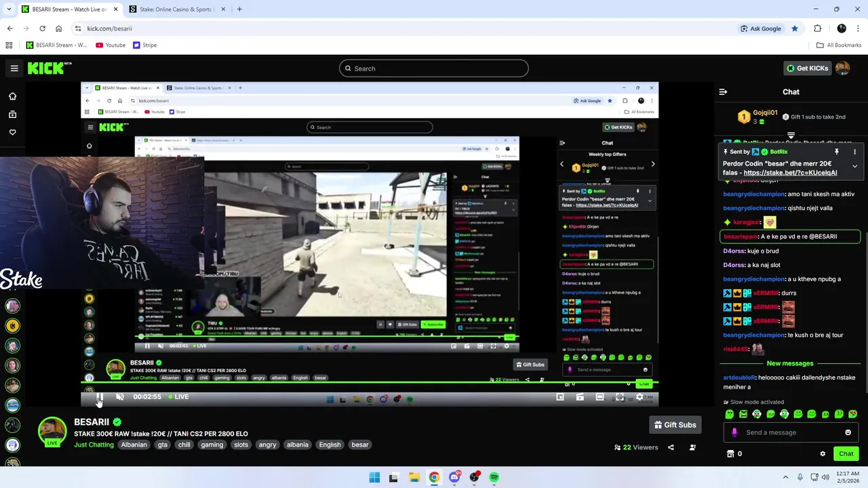Screen dimensions: 868x488
Task: Open the Just Chatting category link
Action: 94,445
